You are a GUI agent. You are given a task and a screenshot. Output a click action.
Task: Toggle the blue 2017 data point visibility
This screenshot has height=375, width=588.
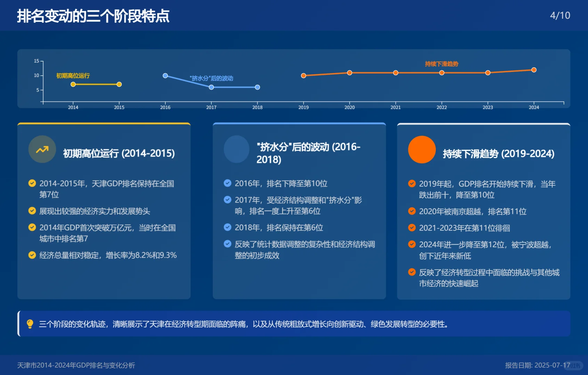click(x=211, y=87)
